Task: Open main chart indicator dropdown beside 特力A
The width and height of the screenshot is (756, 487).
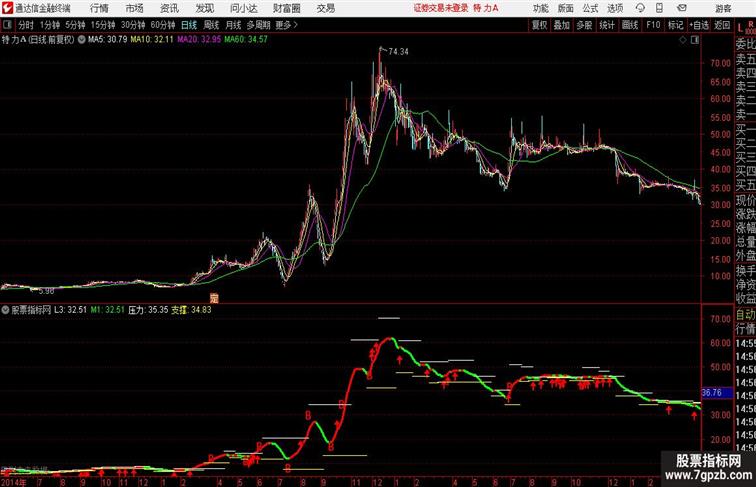Action: point(81,40)
